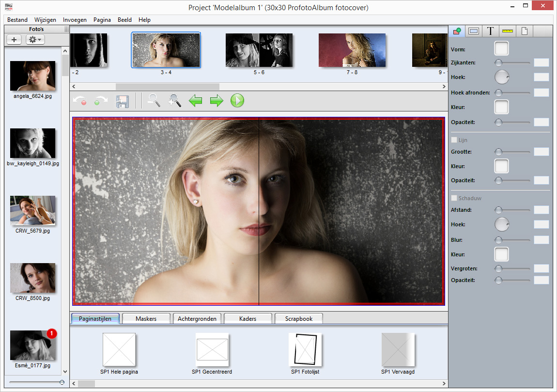Viewport: 557px width, 392px height.
Task: Open the text properties tab T icon
Action: 490,31
